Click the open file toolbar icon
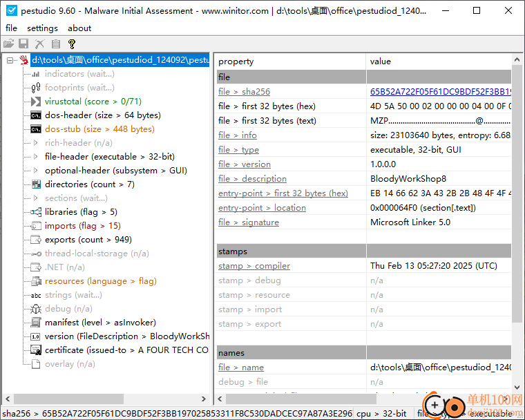The height and width of the screenshot is (420, 525). click(x=9, y=44)
